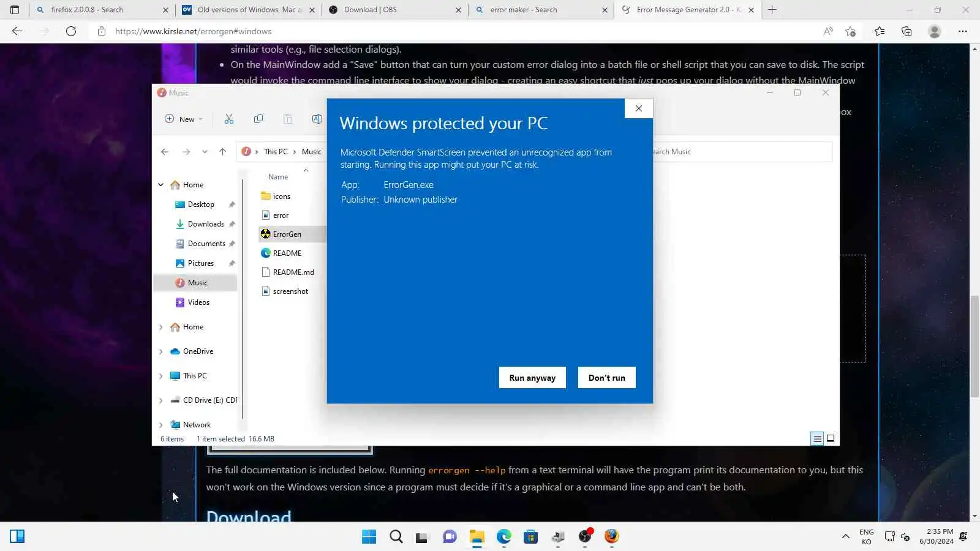Click the browser Back arrow
Screen dimensions: 980x551
pos(17,31)
